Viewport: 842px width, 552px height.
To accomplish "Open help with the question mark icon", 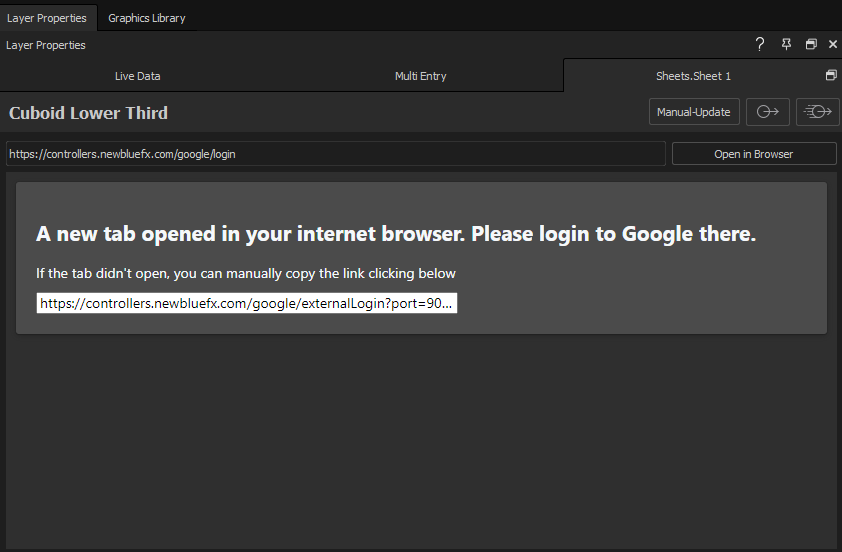I will 759,45.
